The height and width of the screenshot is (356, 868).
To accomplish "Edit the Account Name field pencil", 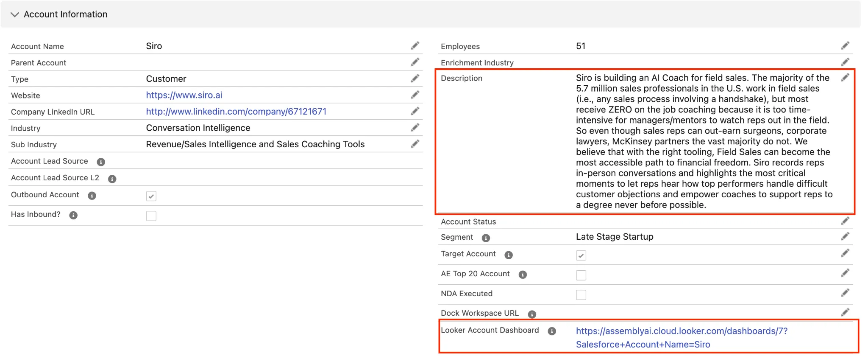I will point(415,46).
